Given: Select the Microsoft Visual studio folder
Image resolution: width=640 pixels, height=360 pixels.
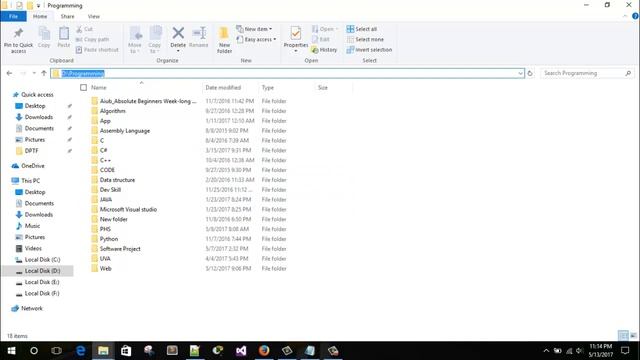Looking at the screenshot, I should click(128, 210).
